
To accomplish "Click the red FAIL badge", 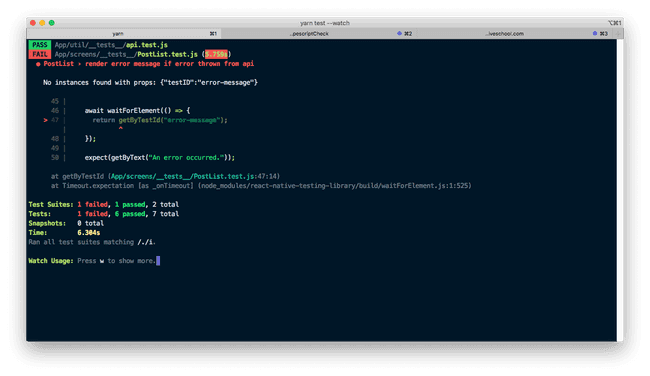I will pos(40,54).
